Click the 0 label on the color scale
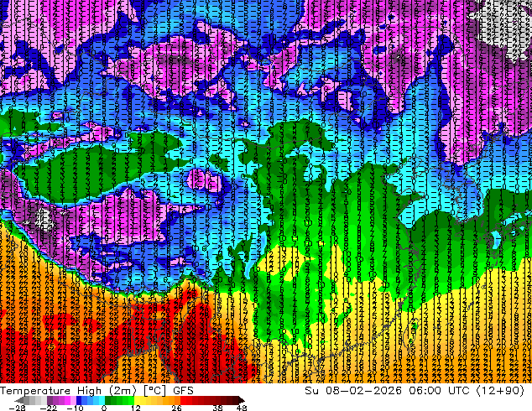Screen dimensions: 532x411 tap(104, 408)
